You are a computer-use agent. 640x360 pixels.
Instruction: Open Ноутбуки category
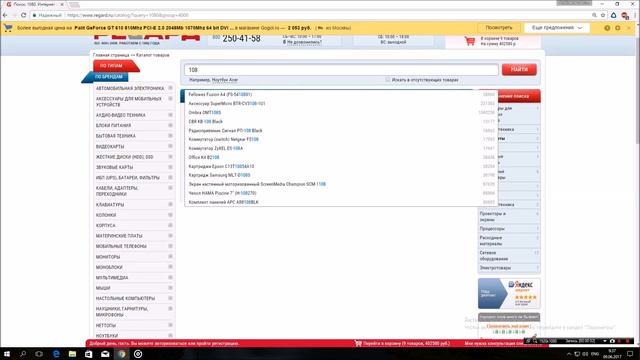click(107, 336)
